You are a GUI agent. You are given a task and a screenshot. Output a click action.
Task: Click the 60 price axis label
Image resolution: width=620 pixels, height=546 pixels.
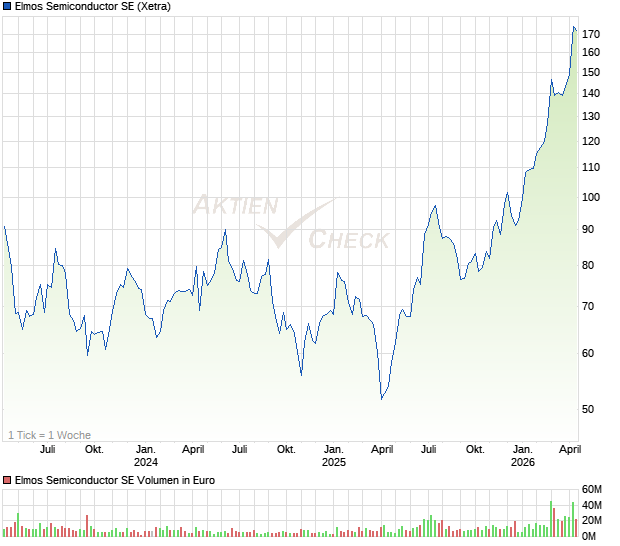pyautogui.click(x=588, y=353)
